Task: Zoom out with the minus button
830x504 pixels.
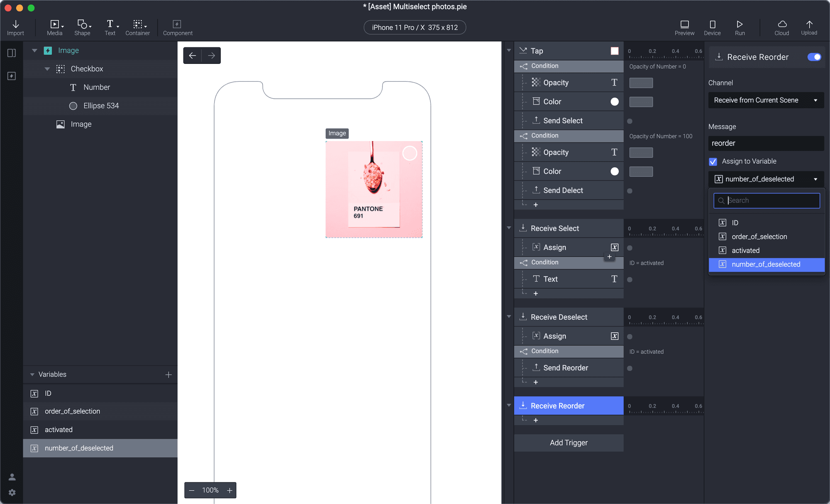Action: tap(192, 490)
